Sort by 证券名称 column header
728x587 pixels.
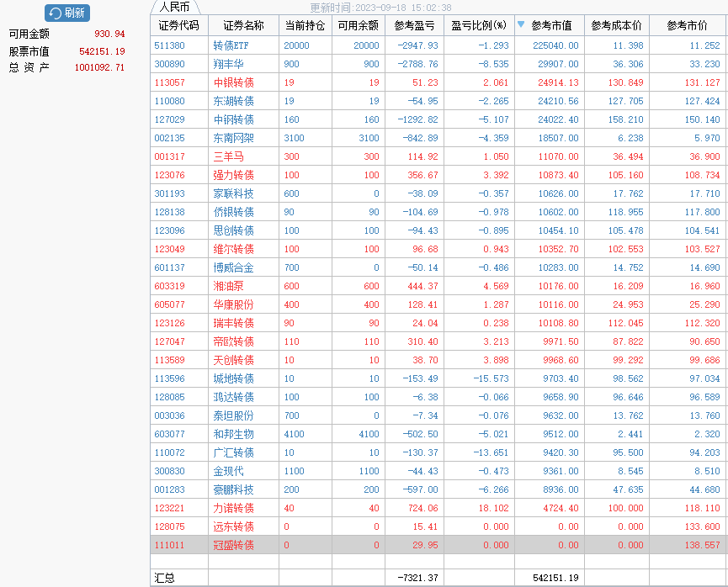click(243, 25)
